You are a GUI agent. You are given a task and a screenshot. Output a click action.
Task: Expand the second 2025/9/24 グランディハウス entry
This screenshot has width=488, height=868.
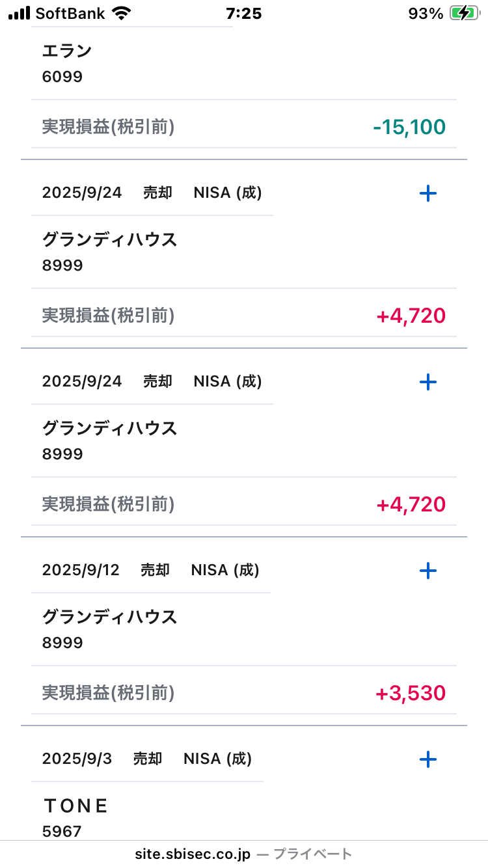pyautogui.click(x=427, y=382)
